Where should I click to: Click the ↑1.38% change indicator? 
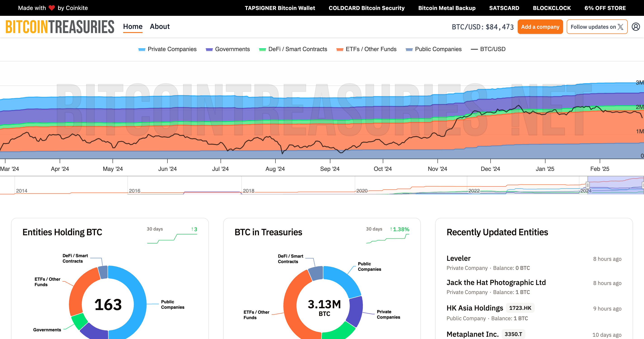click(x=400, y=229)
